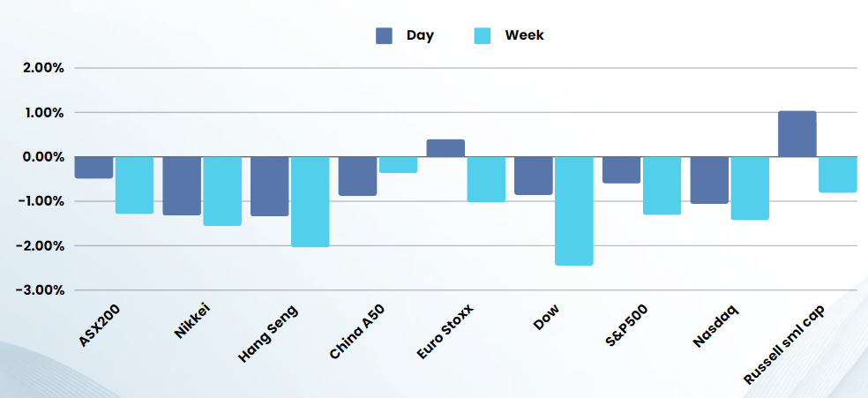Click the 0.00% y-axis label
This screenshot has height=398, width=868.
coord(38,157)
